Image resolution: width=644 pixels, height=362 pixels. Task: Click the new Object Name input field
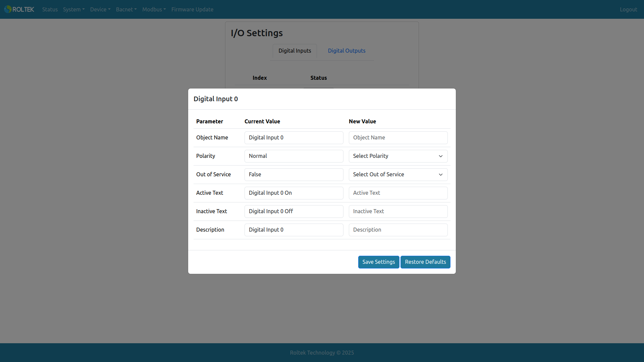pyautogui.click(x=398, y=138)
